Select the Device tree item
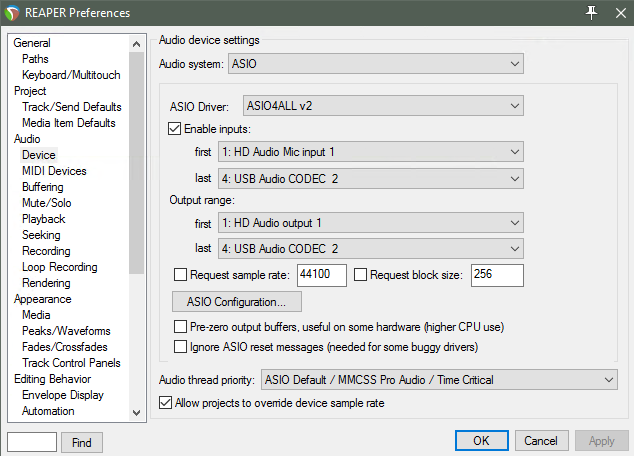634x456 pixels. click(39, 155)
